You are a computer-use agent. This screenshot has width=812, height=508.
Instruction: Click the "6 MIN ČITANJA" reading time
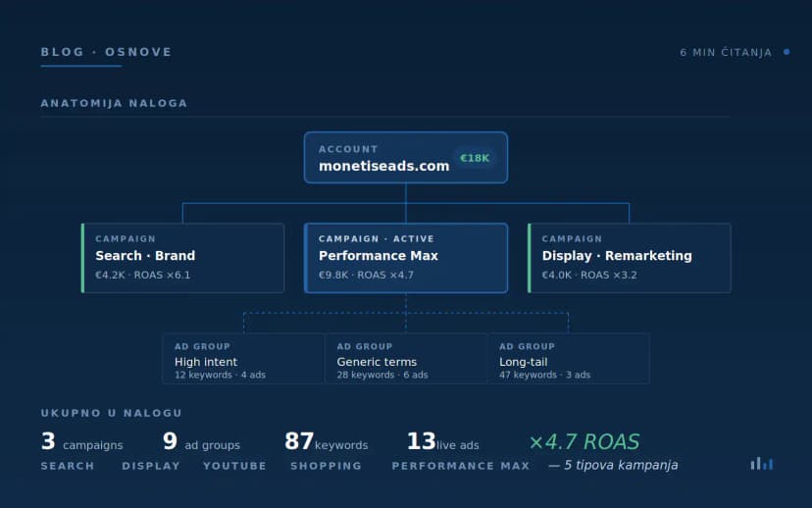[x=726, y=52]
